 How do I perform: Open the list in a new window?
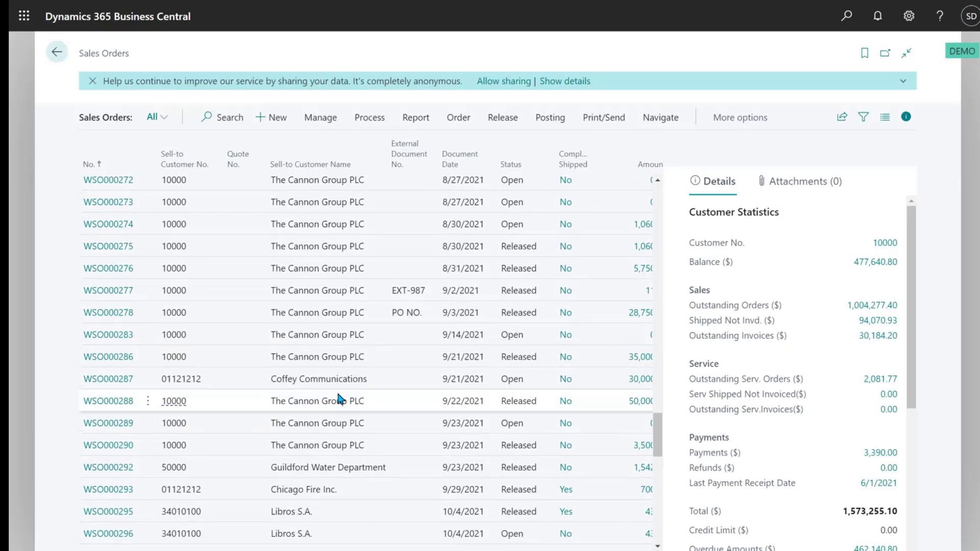tap(886, 53)
